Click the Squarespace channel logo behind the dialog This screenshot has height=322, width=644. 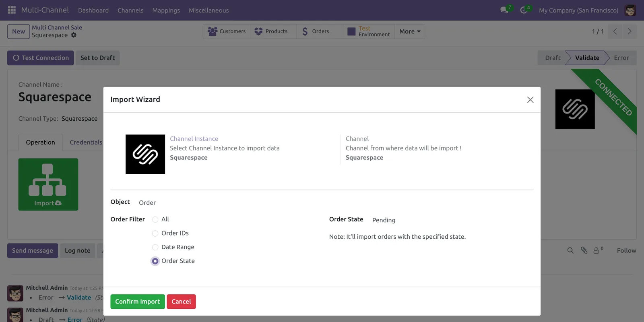pos(575,109)
